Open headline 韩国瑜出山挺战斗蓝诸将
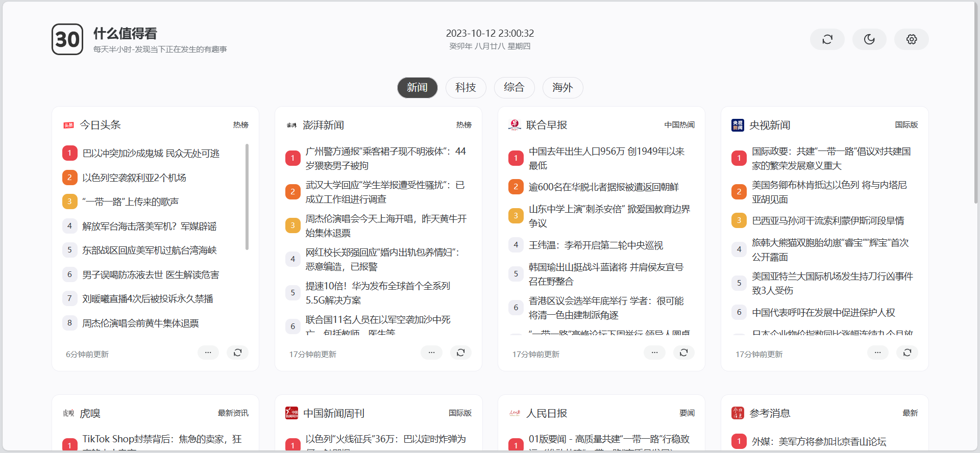 (606, 274)
